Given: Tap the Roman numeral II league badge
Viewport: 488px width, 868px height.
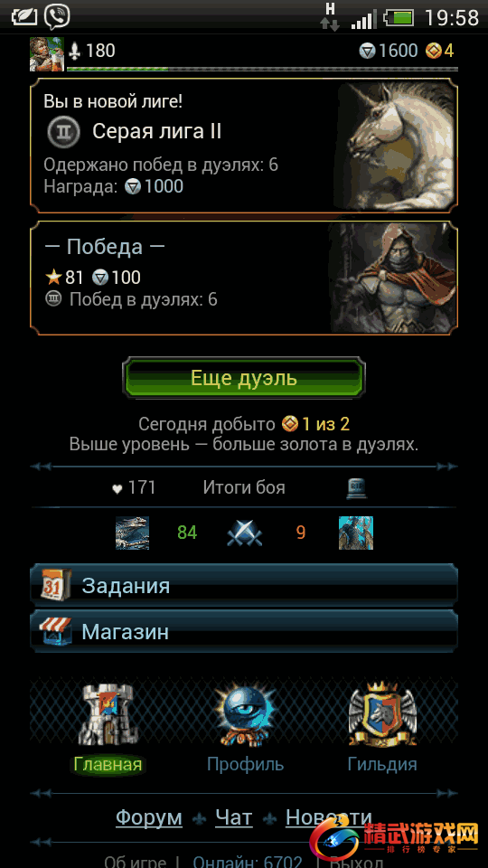Looking at the screenshot, I should 63,132.
